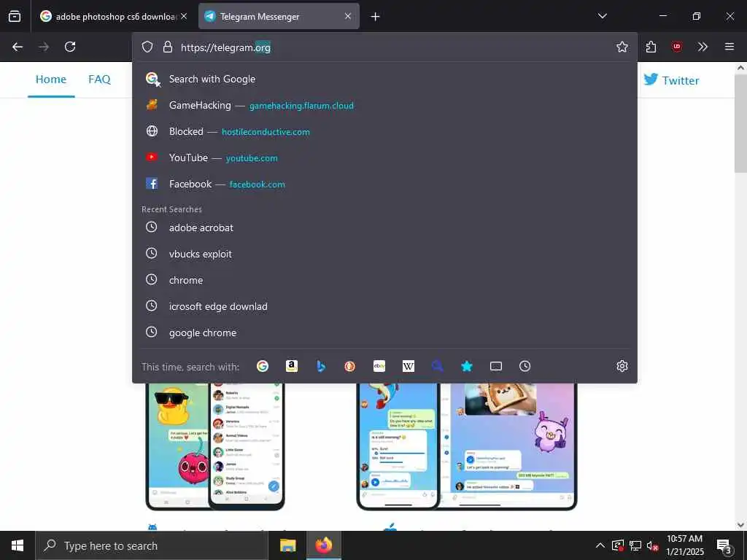Click the iPhone and iPad screenshots image
Screen dimensions: 747x560
point(467,446)
